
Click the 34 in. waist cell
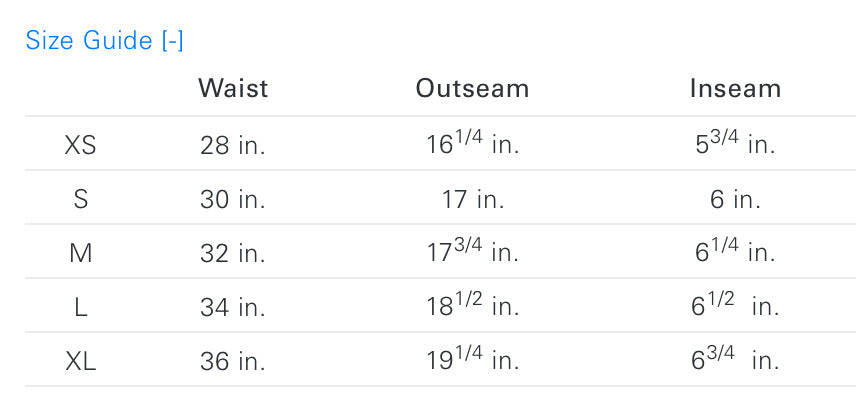pyautogui.click(x=232, y=307)
